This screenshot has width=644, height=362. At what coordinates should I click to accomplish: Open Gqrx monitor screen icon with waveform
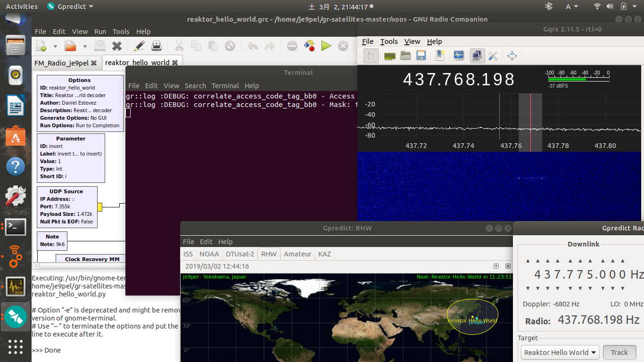[459, 56]
